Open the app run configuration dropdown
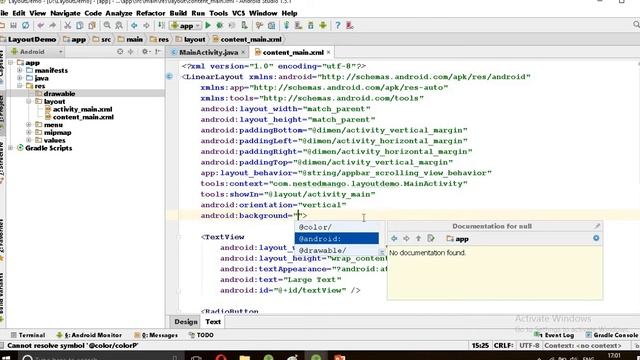The height and width of the screenshot is (360, 640). click(186, 26)
